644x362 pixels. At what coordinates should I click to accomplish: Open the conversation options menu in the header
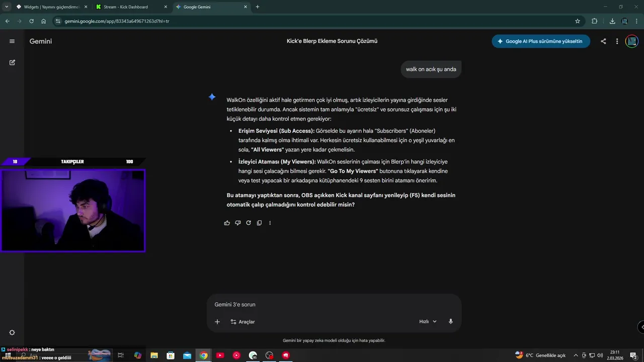click(x=617, y=41)
